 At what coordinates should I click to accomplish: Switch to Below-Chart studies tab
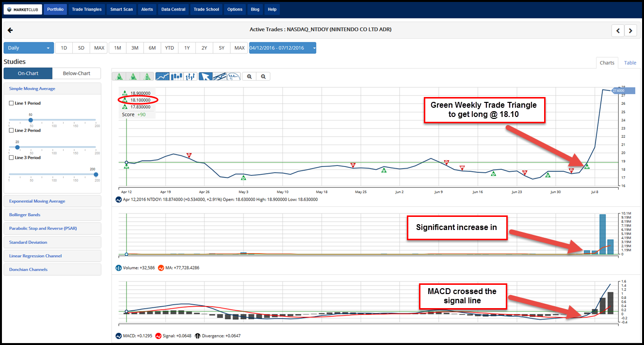(77, 73)
